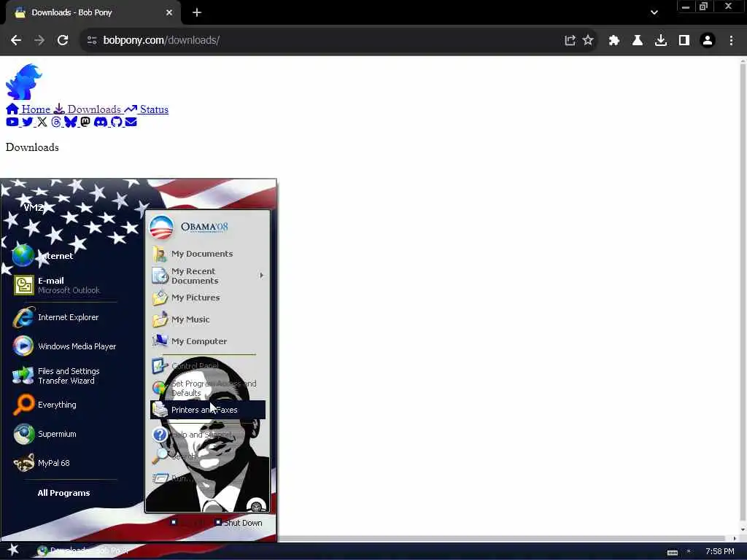Open the GitHub icon link
The width and height of the screenshot is (747, 560).
[116, 122]
